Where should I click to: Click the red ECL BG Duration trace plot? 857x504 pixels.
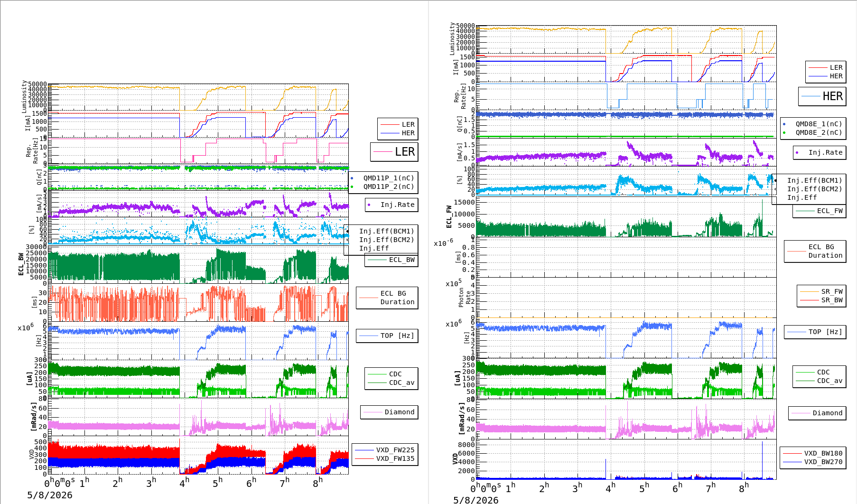pos(198,303)
